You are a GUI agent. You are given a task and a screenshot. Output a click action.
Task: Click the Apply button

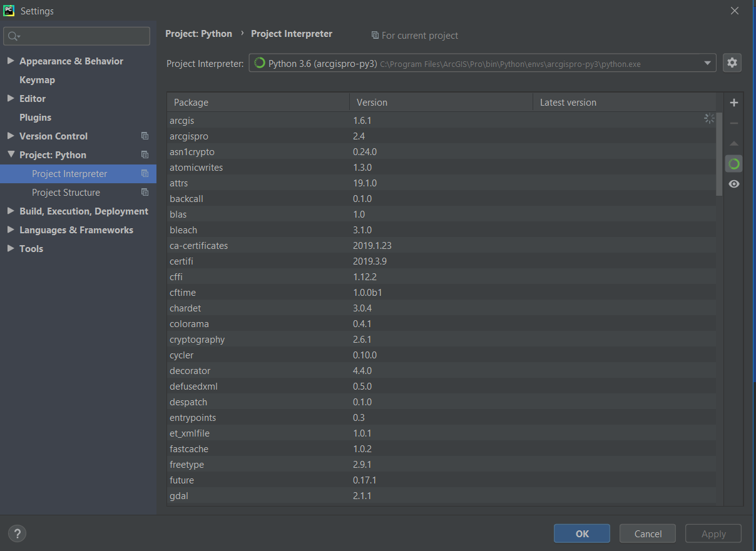coord(713,533)
